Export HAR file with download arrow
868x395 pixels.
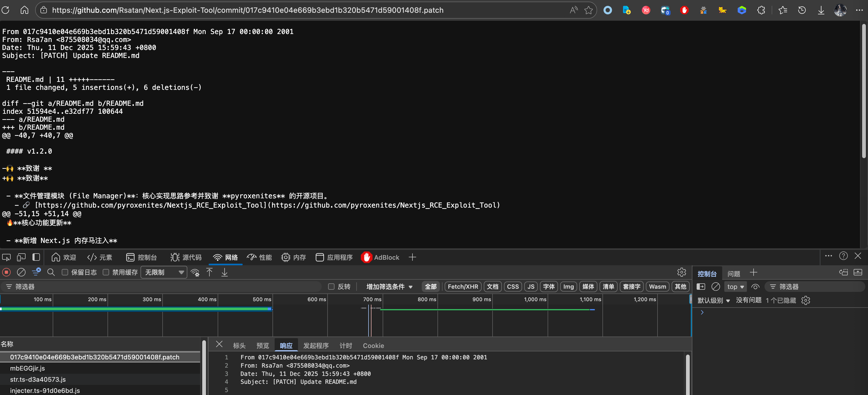(224, 272)
